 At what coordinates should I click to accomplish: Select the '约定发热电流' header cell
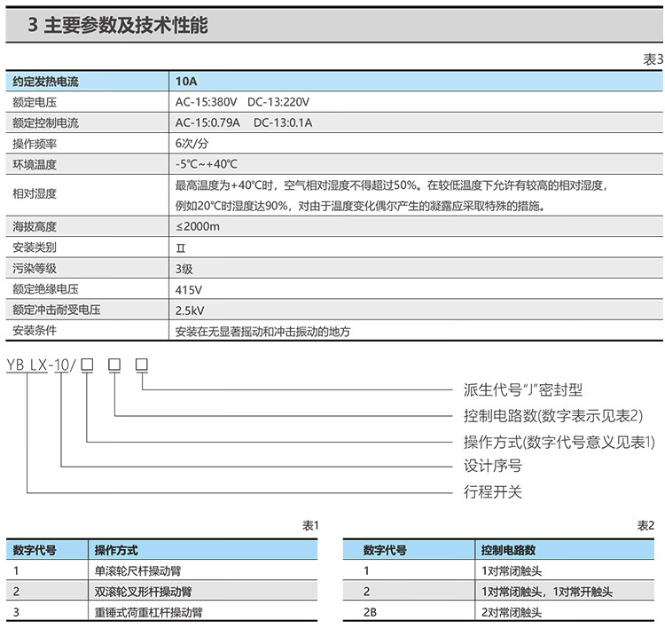point(45,82)
